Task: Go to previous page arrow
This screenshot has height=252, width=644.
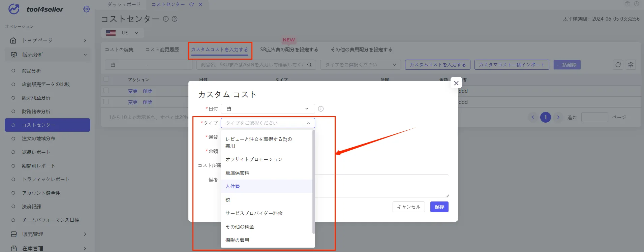Action: coord(533,117)
